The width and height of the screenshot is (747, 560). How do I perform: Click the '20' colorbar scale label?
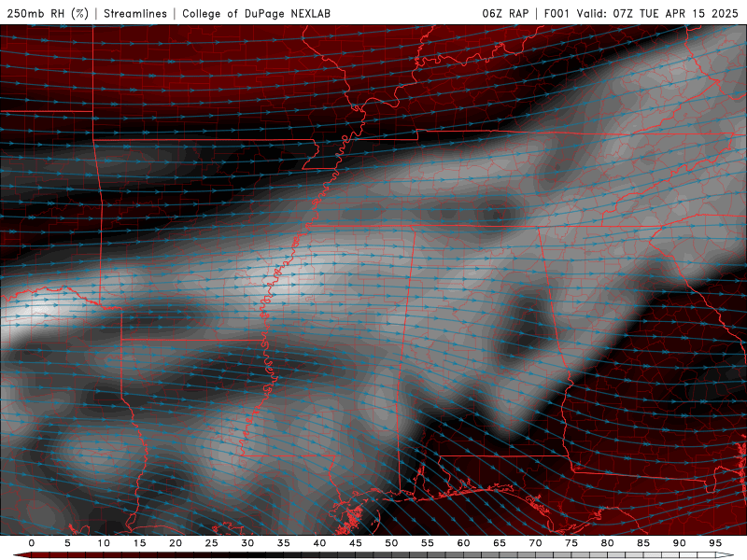click(x=176, y=543)
